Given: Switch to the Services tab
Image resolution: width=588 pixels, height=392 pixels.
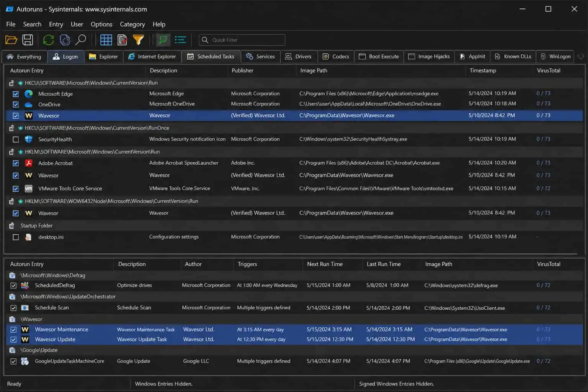Looking at the screenshot, I should (x=261, y=56).
